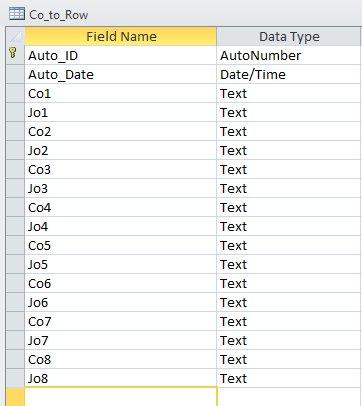Click the Field Name column header

[x=121, y=36]
